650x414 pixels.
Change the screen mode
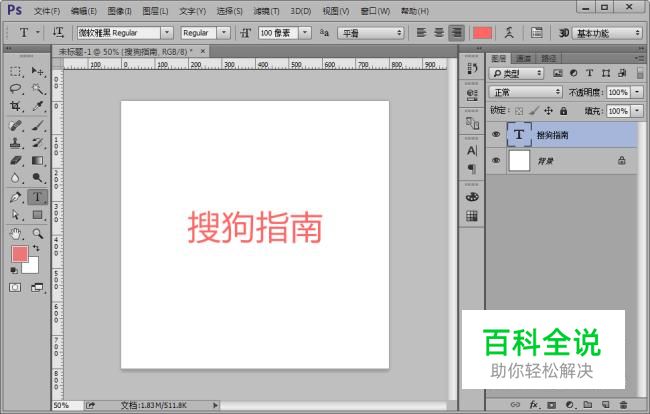coord(37,287)
